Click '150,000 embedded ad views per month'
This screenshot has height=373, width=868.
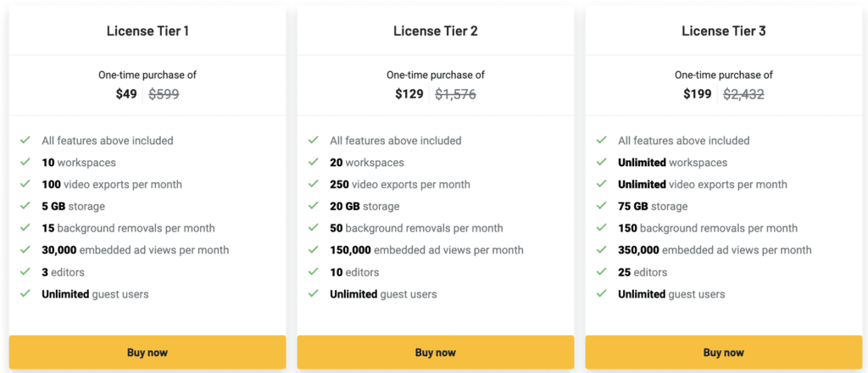tap(426, 250)
